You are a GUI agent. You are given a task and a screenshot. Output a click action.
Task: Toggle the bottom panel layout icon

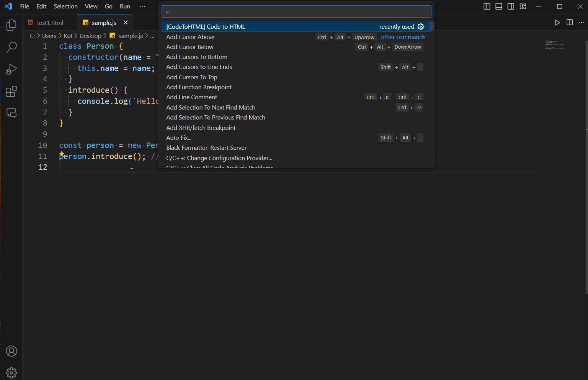click(499, 7)
